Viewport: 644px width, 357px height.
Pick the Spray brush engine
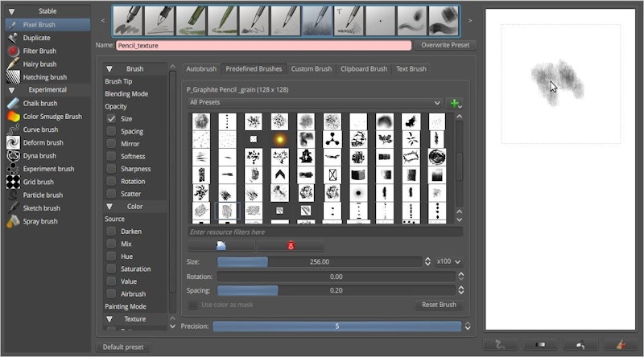tap(39, 221)
